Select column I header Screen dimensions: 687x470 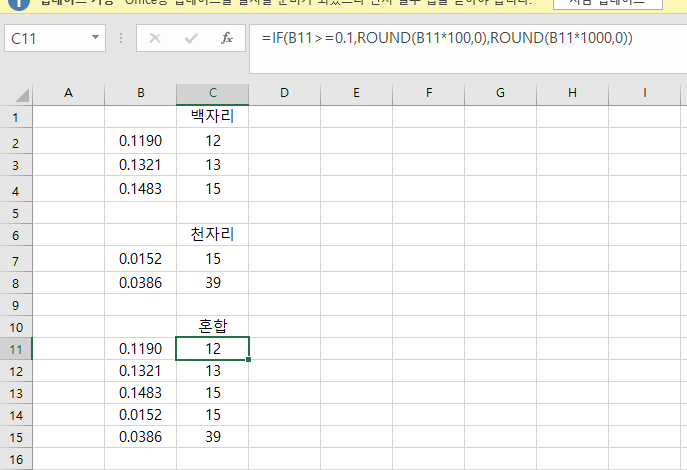645,93
